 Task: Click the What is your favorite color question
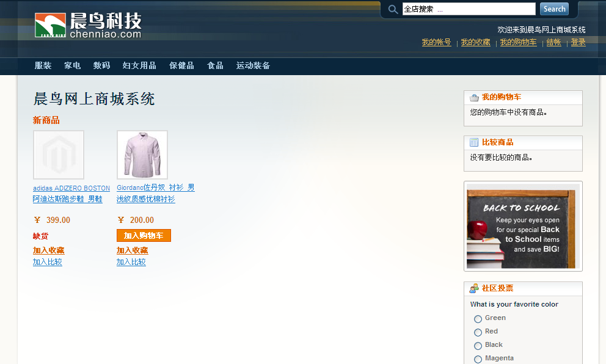pos(514,304)
